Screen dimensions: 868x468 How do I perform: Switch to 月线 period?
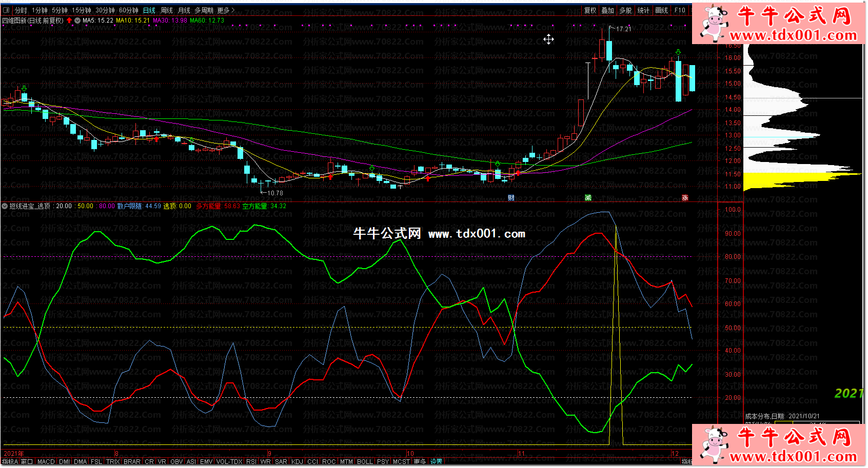[184, 10]
